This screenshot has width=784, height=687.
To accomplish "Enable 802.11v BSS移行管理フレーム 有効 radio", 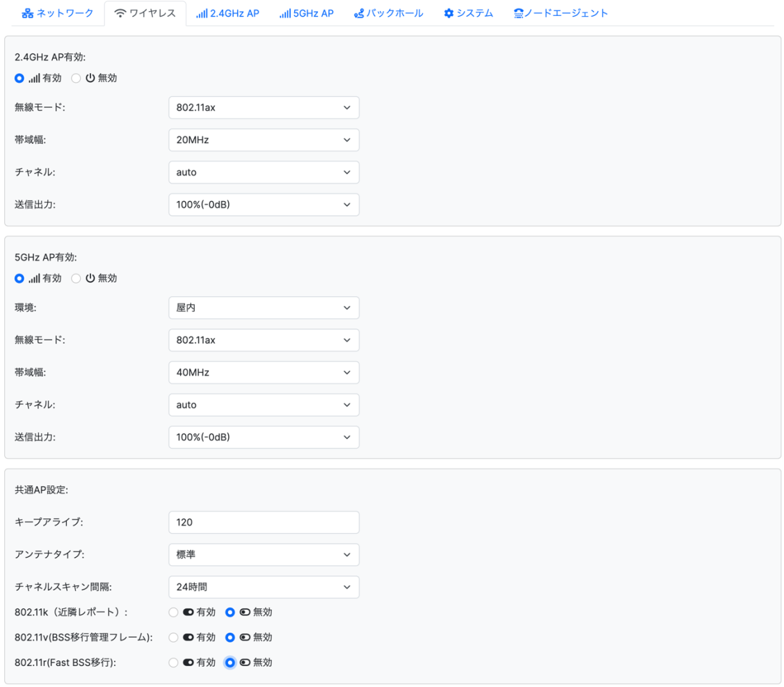I will coord(173,638).
